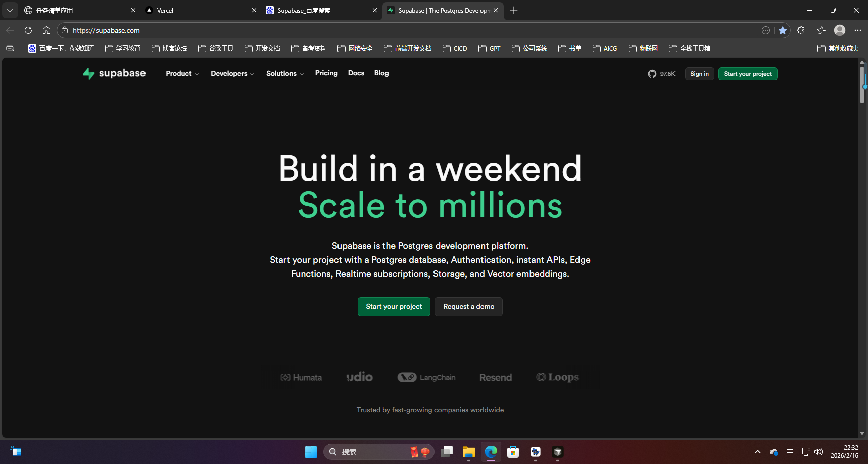Open File Explorer from taskbar
This screenshot has width=868, height=464.
coord(469,452)
